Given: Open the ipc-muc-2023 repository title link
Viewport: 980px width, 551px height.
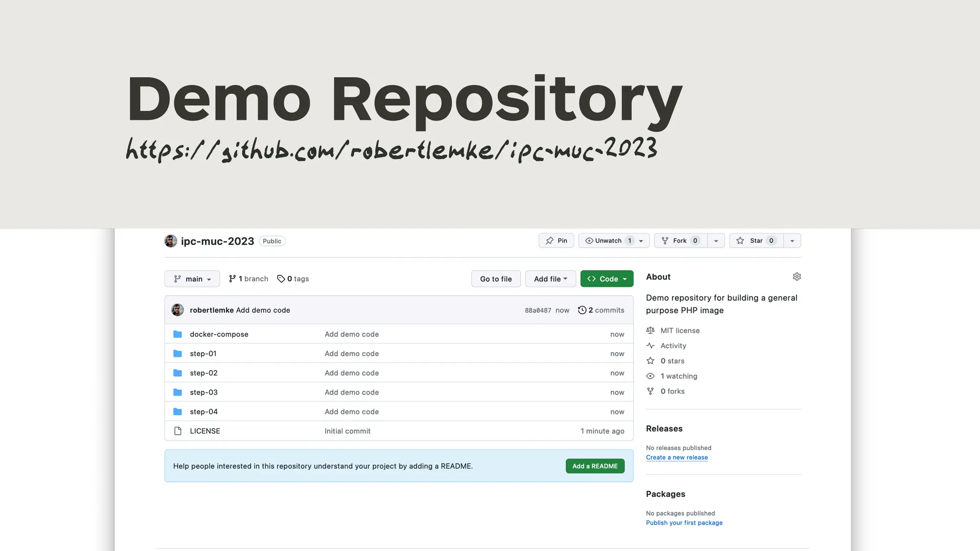Looking at the screenshot, I should 217,241.
